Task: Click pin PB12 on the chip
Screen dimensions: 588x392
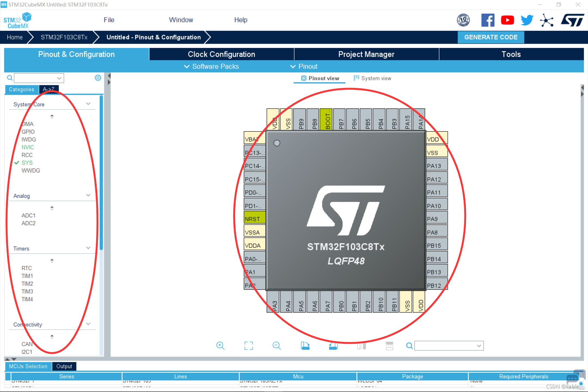Action: pyautogui.click(x=437, y=284)
